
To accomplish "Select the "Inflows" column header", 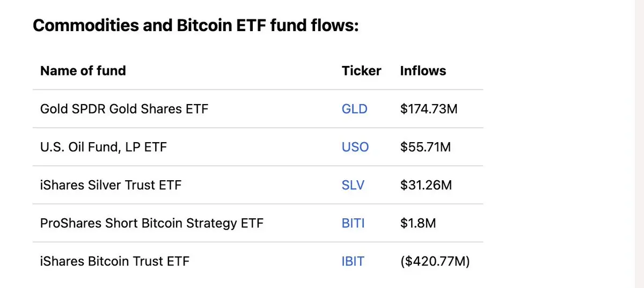I will coord(423,71).
